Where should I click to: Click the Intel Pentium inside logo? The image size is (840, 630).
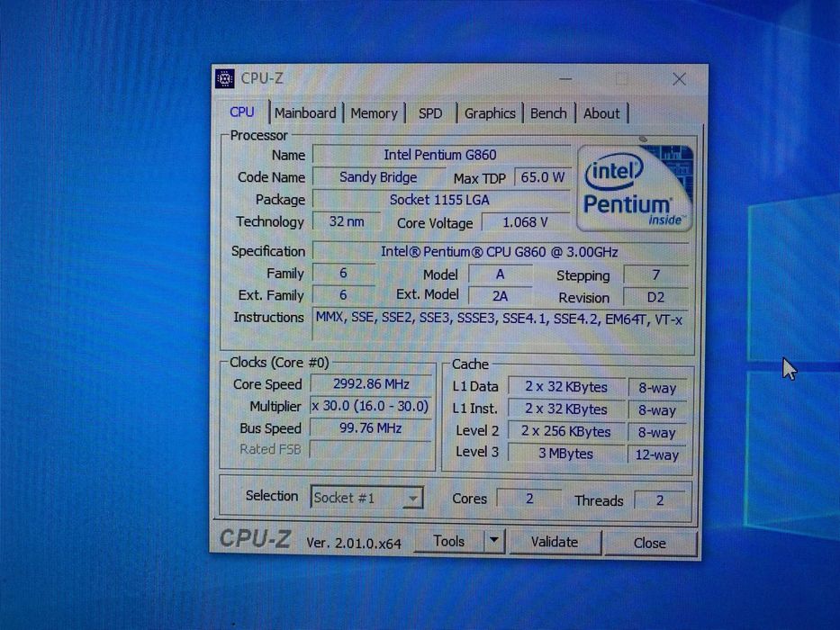[635, 187]
